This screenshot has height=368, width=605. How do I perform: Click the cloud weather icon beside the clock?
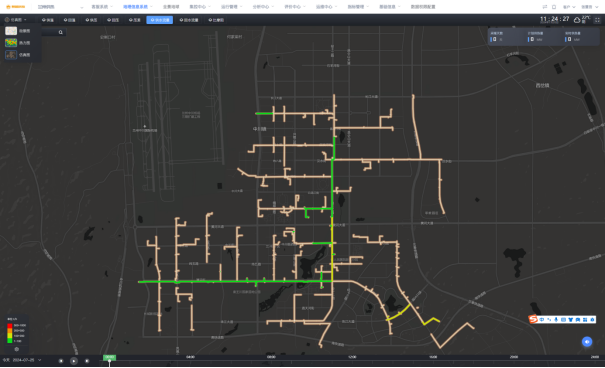(x=577, y=20)
